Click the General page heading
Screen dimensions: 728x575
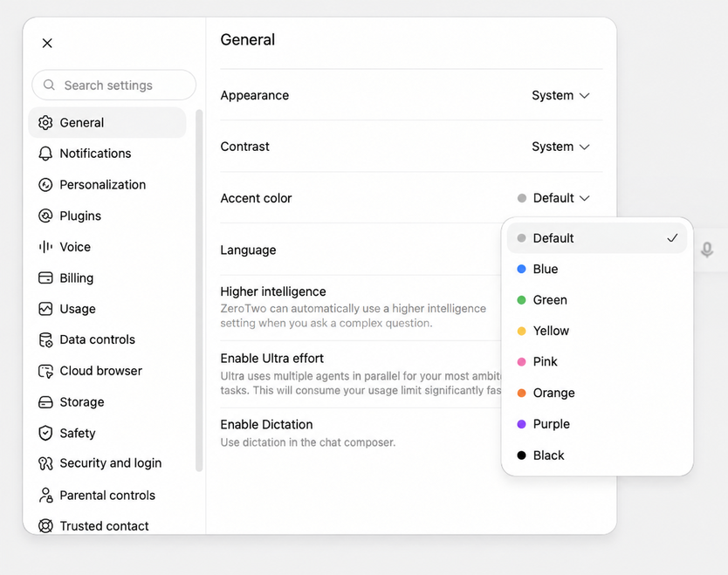click(247, 40)
